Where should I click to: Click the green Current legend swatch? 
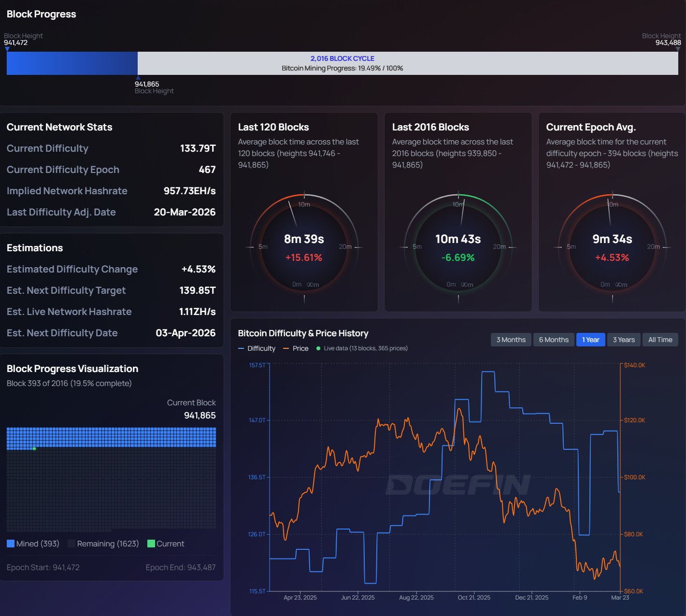coord(151,544)
